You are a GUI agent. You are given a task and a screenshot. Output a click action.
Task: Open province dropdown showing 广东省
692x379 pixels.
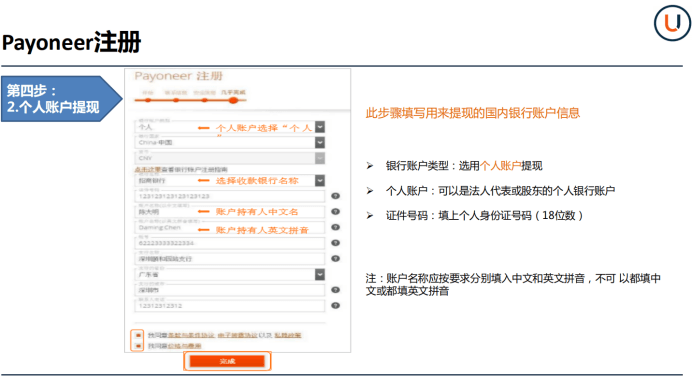point(320,274)
